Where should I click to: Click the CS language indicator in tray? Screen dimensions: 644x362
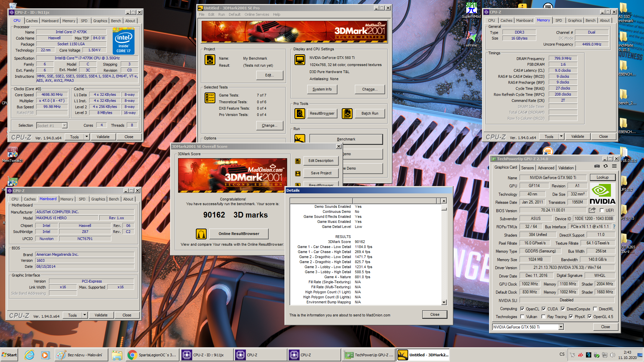pyautogui.click(x=562, y=354)
